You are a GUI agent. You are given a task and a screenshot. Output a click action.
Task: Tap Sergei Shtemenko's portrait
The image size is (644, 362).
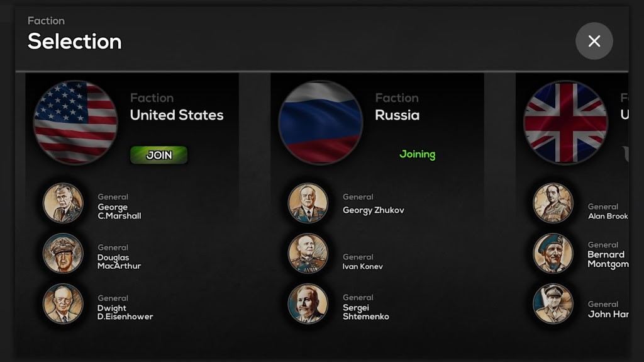click(308, 303)
